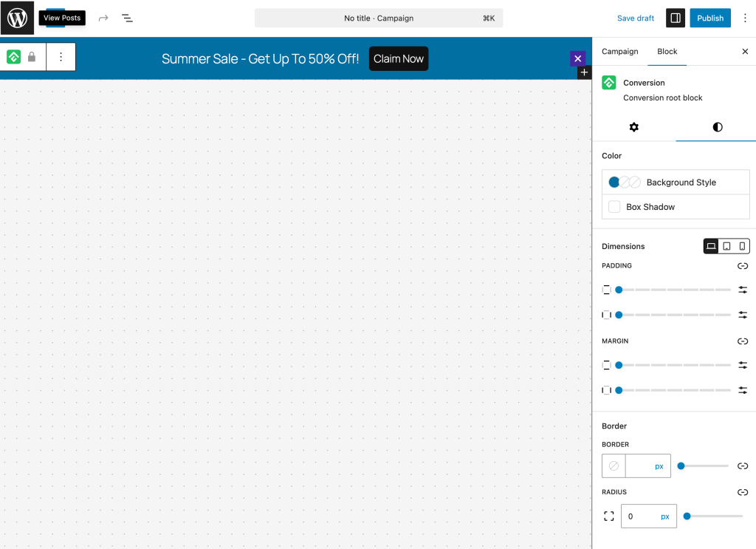Image resolution: width=756 pixels, height=549 pixels.
Task: Open the block toolbar three-dot options menu
Action: coord(61,57)
